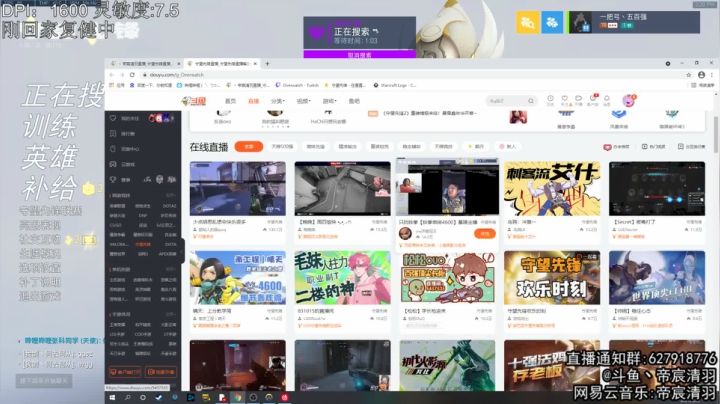
Task: Open the 直播 nav item
Action: click(253, 101)
